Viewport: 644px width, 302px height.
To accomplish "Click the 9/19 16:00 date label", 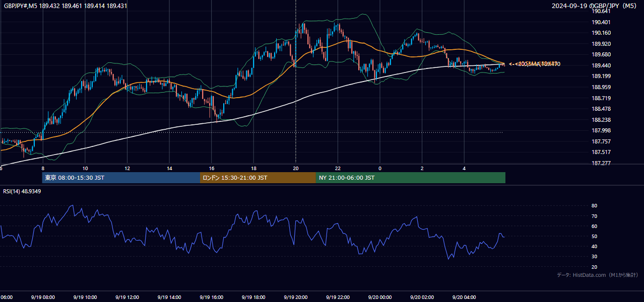I will coord(211,297).
